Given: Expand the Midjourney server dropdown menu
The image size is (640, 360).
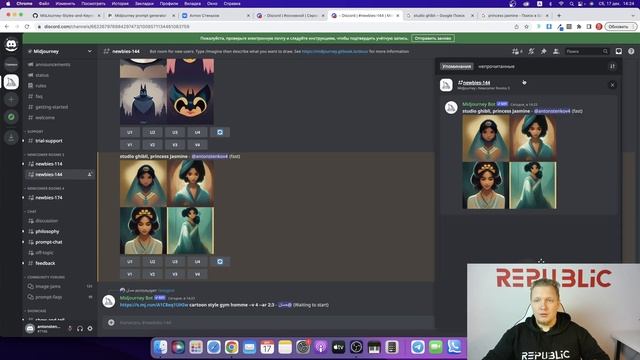Looking at the screenshot, I should coord(90,51).
